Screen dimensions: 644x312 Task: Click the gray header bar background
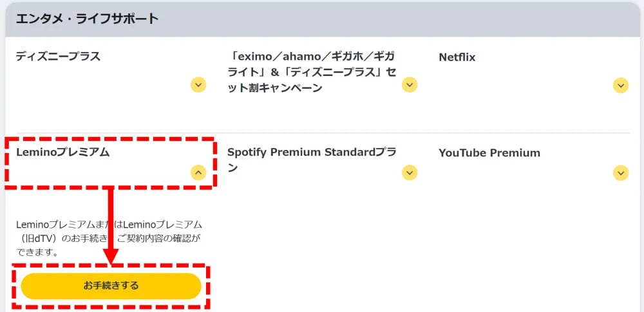click(399, 19)
